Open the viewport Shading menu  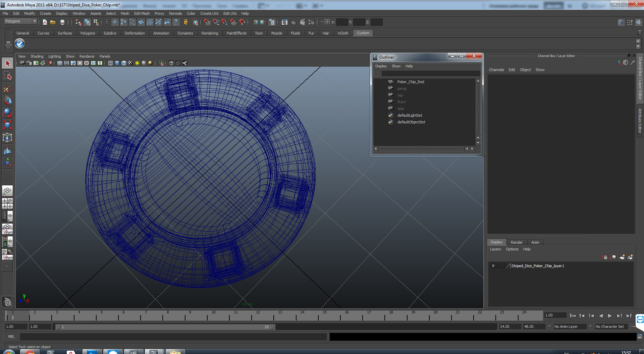37,56
